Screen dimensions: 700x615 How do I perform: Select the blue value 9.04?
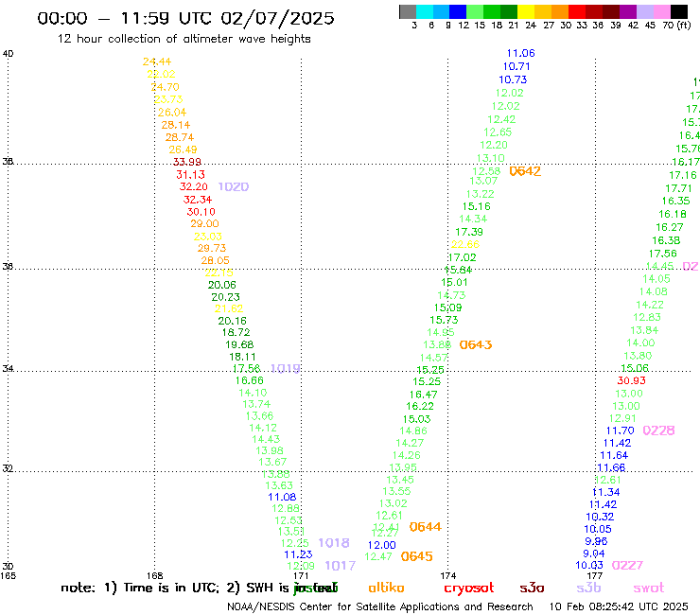tap(594, 553)
